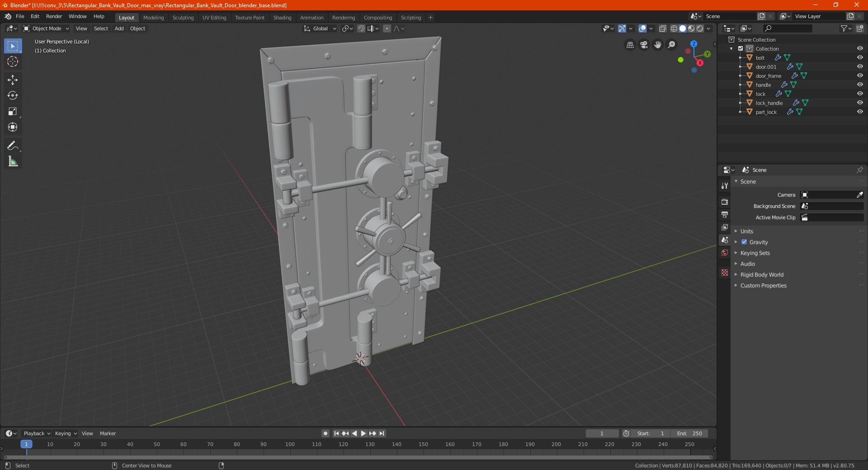This screenshot has width=868, height=470.
Task: Expand the Custom Properties panel
Action: [x=763, y=285]
